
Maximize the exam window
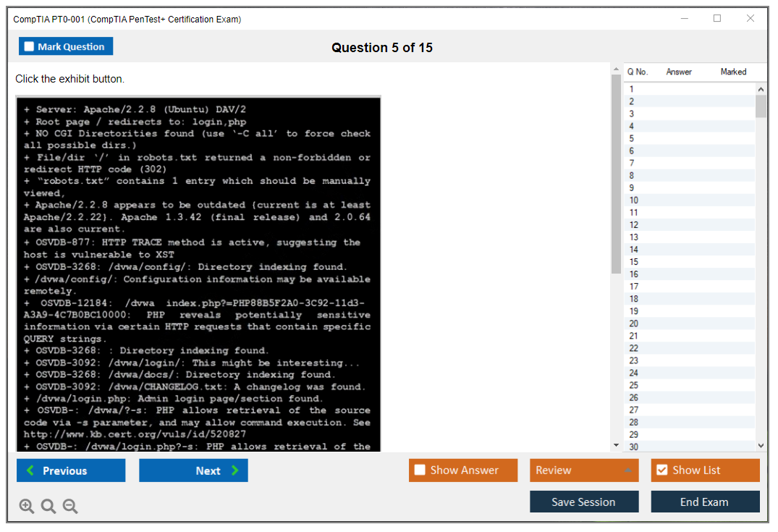click(717, 19)
